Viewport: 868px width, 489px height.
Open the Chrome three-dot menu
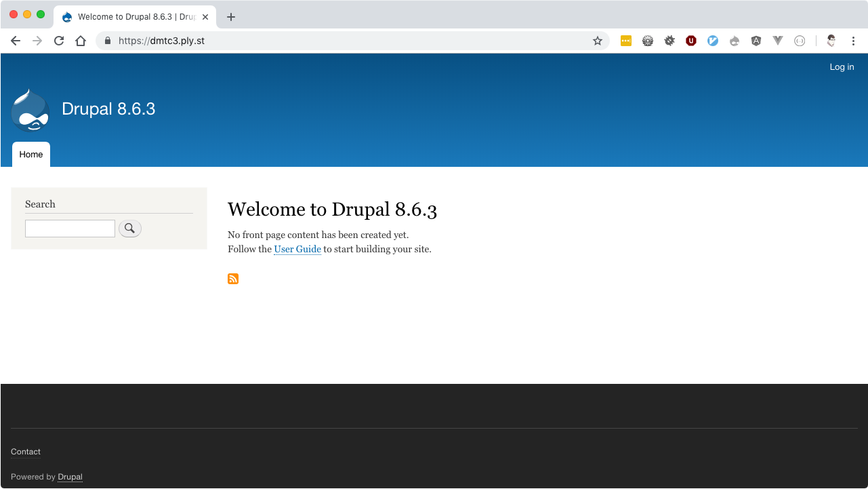pyautogui.click(x=853, y=41)
